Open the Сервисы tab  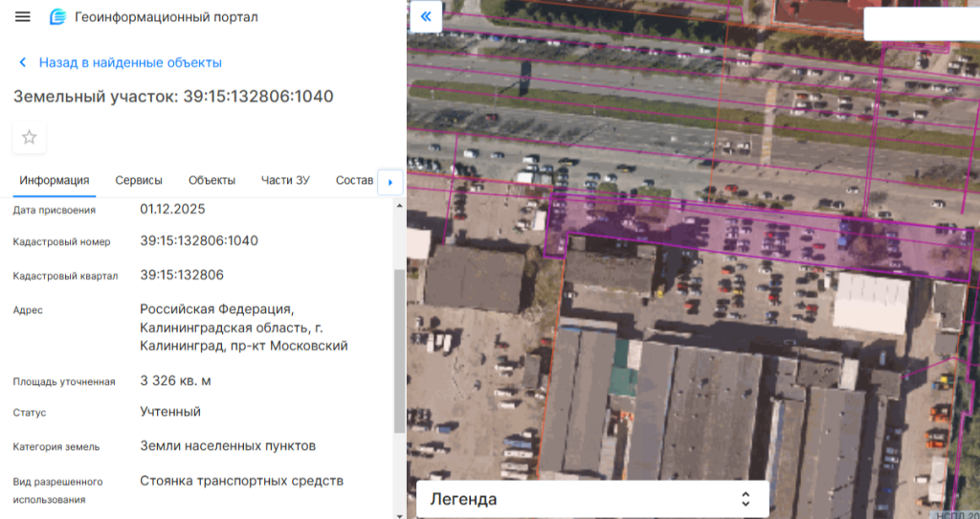[139, 180]
